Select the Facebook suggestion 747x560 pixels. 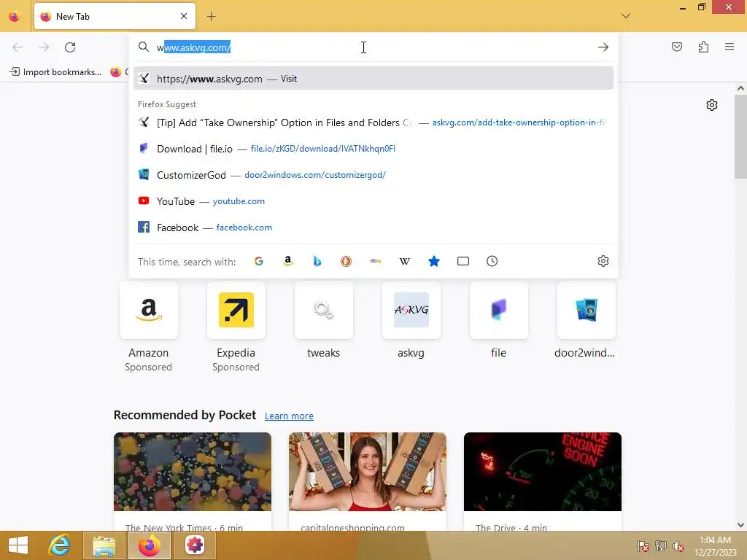tap(373, 227)
